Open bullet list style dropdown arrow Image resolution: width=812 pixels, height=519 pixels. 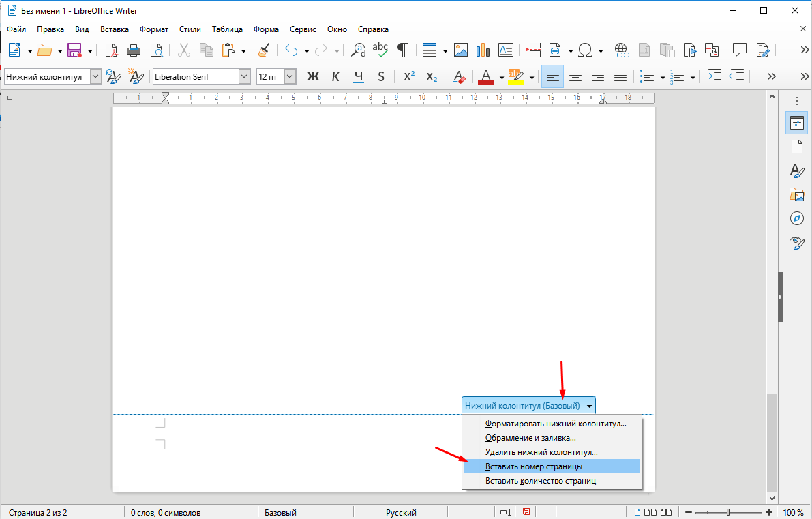coord(663,78)
